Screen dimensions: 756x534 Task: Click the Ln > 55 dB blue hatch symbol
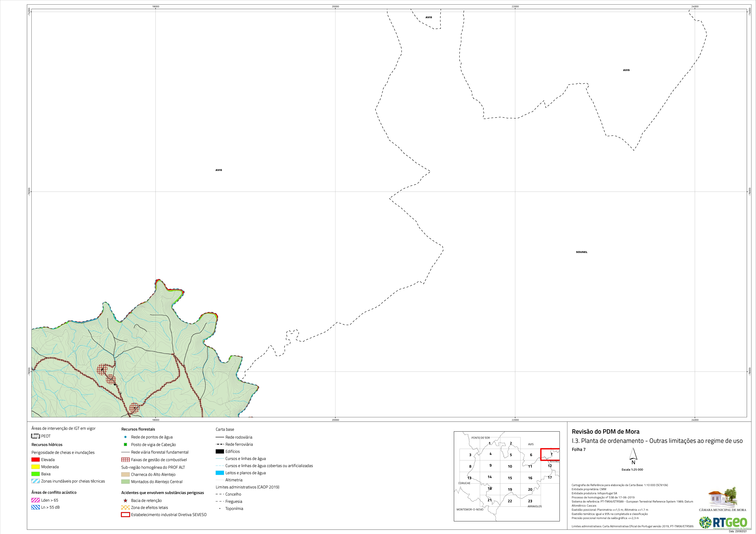pos(36,507)
